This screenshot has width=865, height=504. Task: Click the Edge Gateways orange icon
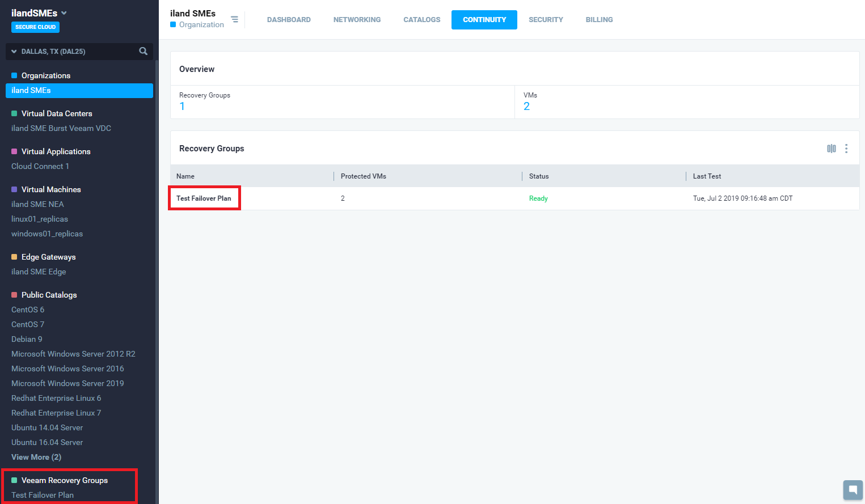[14, 257]
